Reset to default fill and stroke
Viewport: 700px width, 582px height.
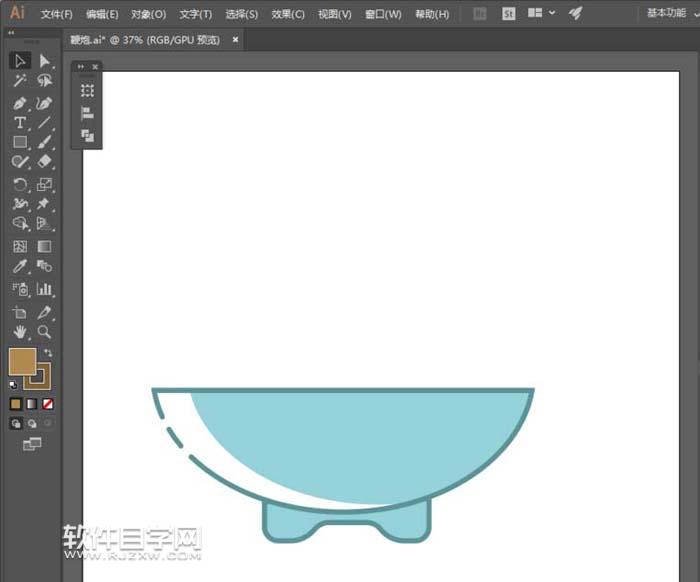pyautogui.click(x=13, y=384)
